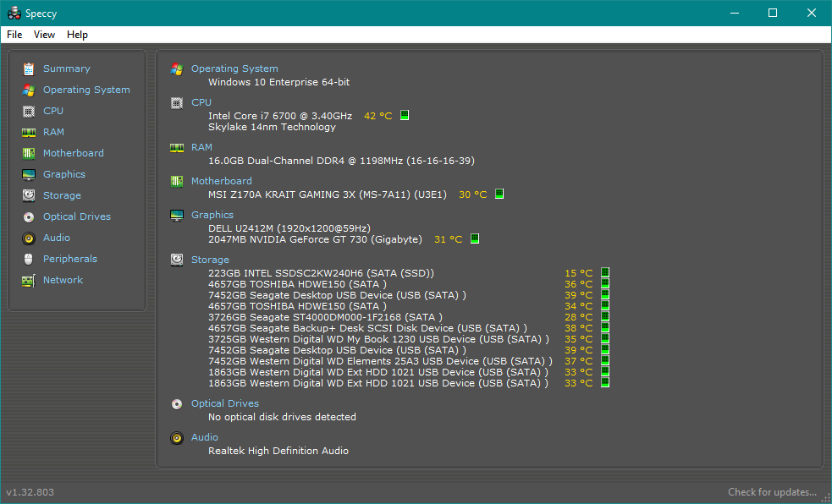
Task: Click 'DELL U2412M (1920x1200@59Hz)' text
Action: [289, 228]
